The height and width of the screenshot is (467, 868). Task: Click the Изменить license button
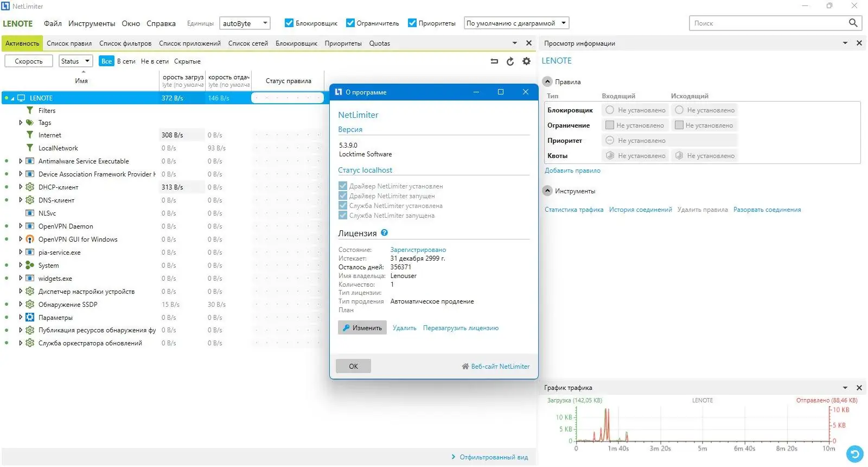coord(362,328)
